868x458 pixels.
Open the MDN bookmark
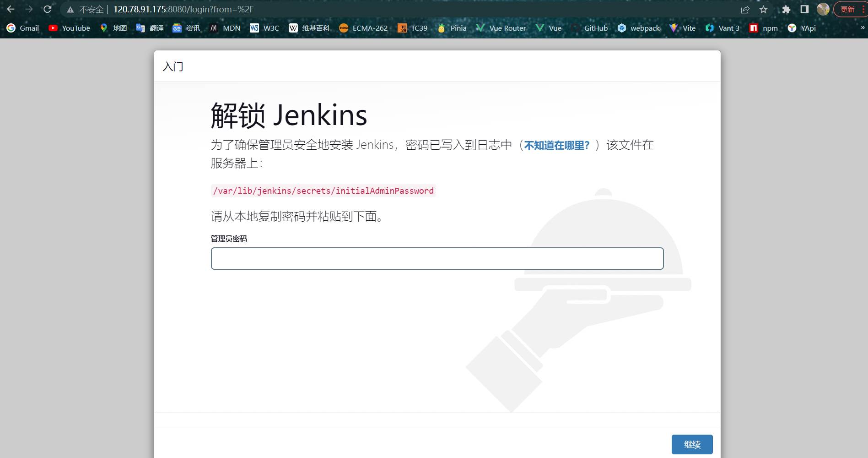[x=225, y=28]
